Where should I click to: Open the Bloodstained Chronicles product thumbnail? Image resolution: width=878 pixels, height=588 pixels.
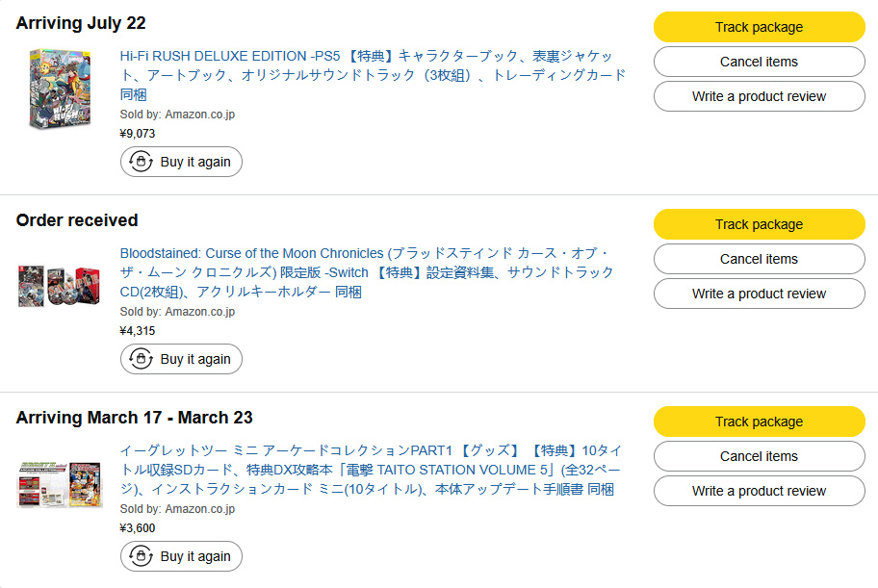(x=60, y=286)
